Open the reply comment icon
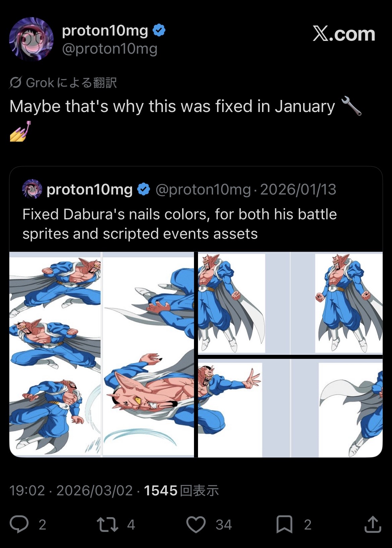Viewport: 392px width, 548px height. click(19, 525)
